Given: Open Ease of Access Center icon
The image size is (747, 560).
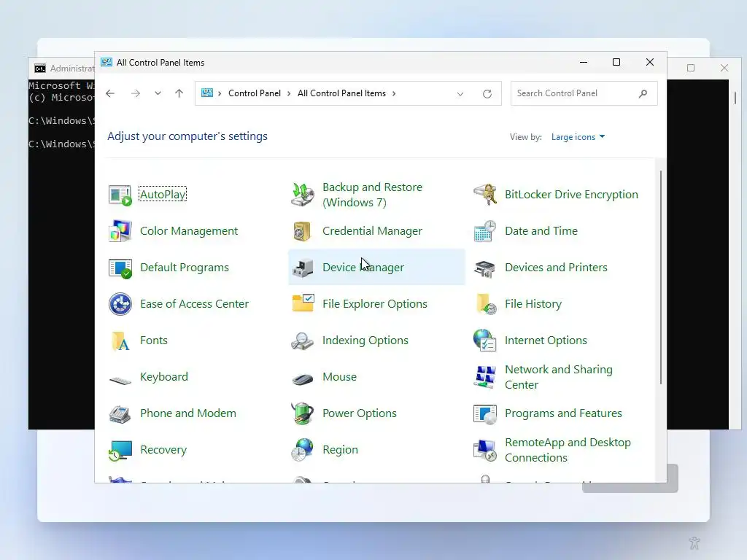Looking at the screenshot, I should click(120, 304).
